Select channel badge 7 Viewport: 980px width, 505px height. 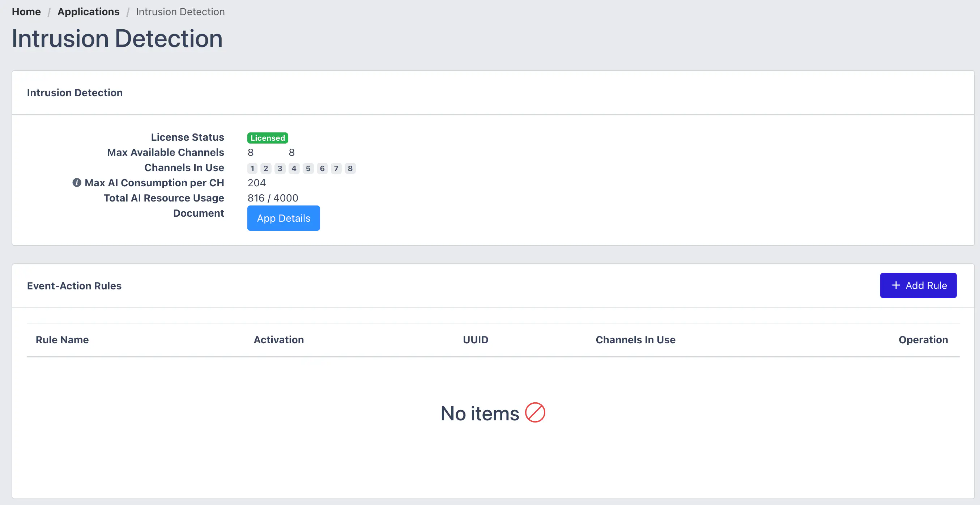336,168
